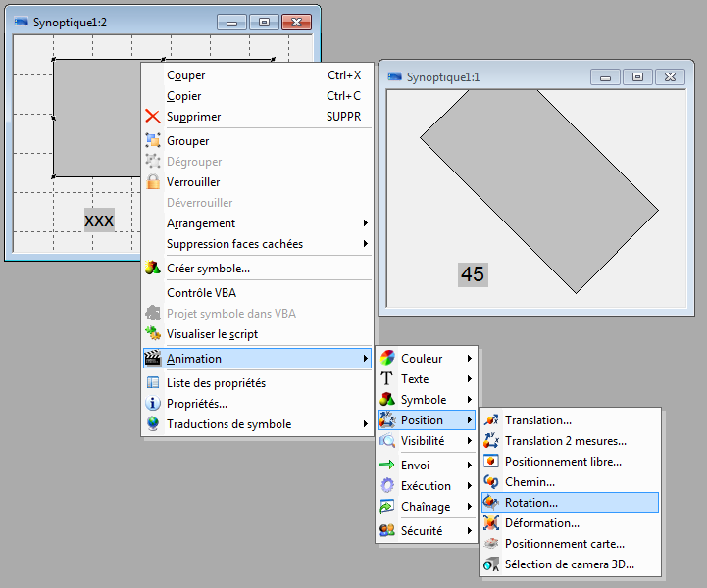Image resolution: width=707 pixels, height=588 pixels.
Task: Click the 45 value display in Synoptique1:1
Action: [x=473, y=274]
